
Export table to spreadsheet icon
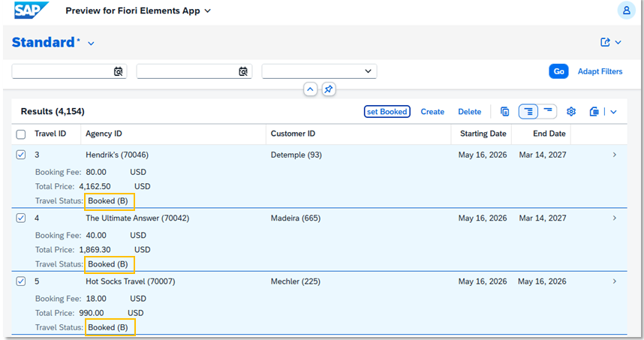(x=594, y=111)
